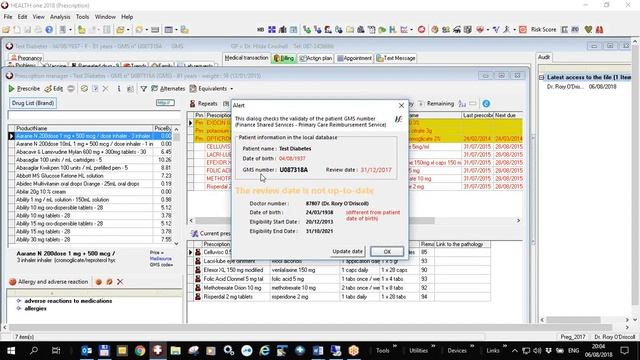Switch to the Action plan tab

pyautogui.click(x=316, y=58)
